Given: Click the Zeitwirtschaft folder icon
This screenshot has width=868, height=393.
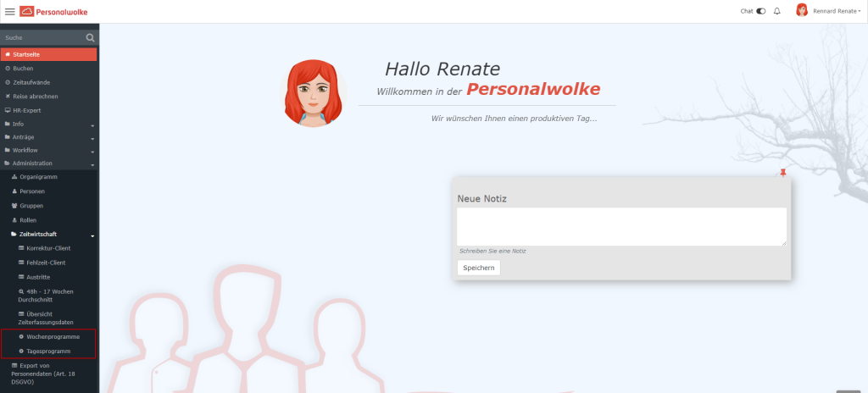Looking at the screenshot, I should (14, 234).
